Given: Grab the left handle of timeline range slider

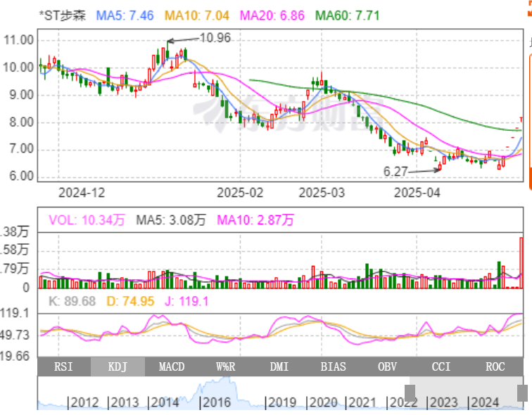Looking at the screenshot, I should tap(410, 392).
